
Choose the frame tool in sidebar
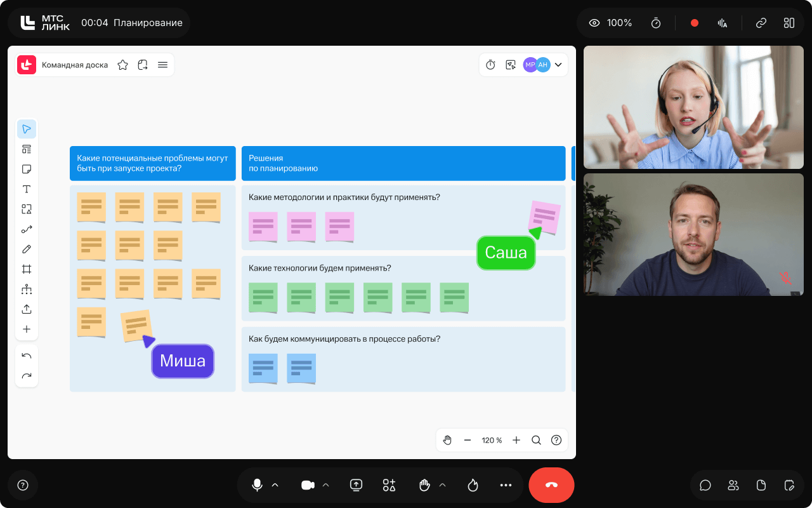27,269
